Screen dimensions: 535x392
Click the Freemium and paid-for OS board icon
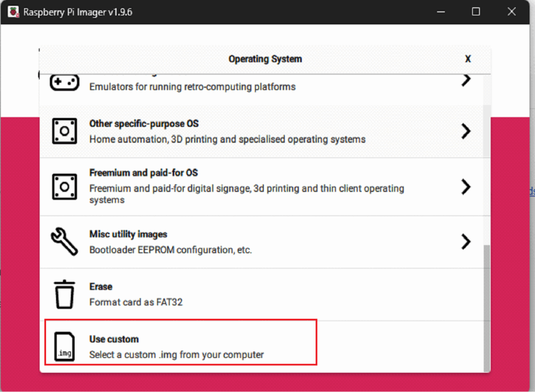pos(64,187)
